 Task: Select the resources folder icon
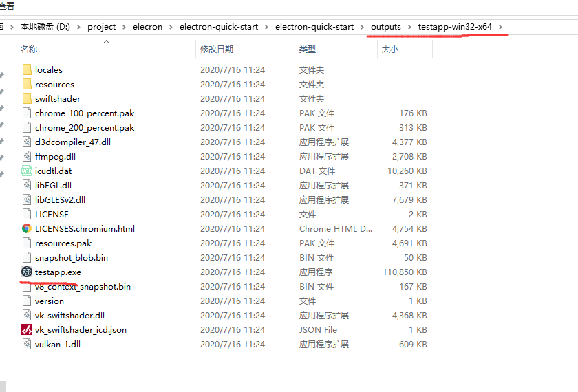[27, 84]
